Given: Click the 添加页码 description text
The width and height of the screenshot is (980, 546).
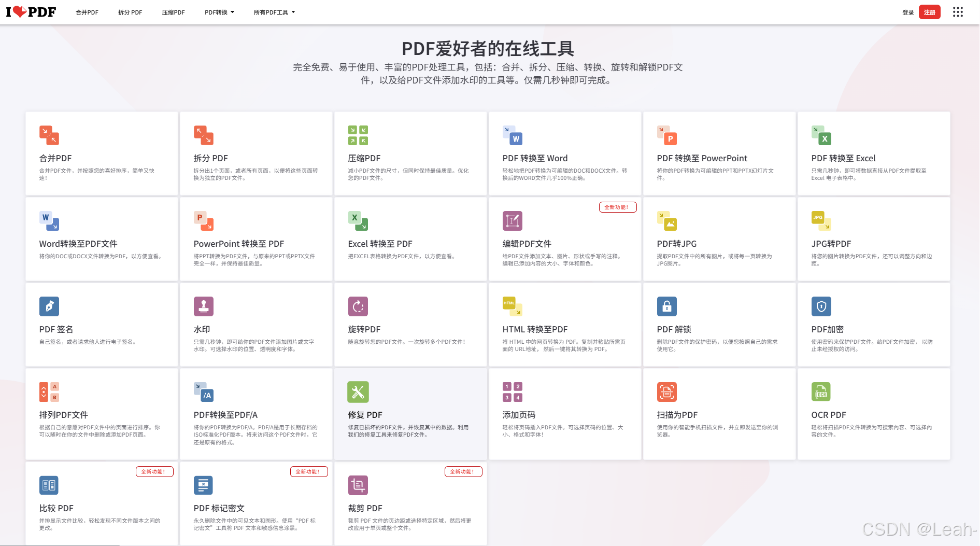Looking at the screenshot, I should [563, 431].
